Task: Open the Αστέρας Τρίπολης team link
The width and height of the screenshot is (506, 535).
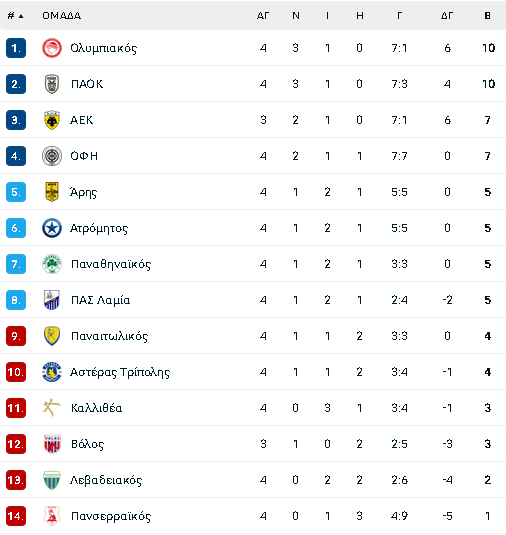Action: click(x=120, y=372)
